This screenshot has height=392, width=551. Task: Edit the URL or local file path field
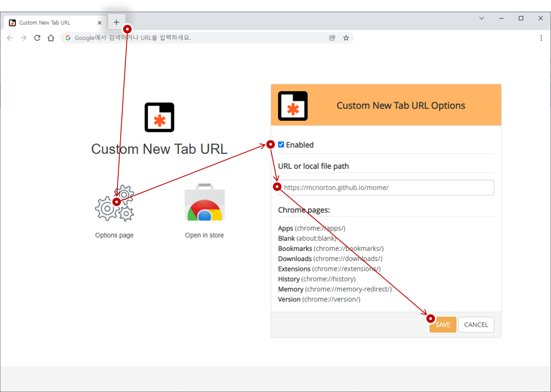coord(386,188)
